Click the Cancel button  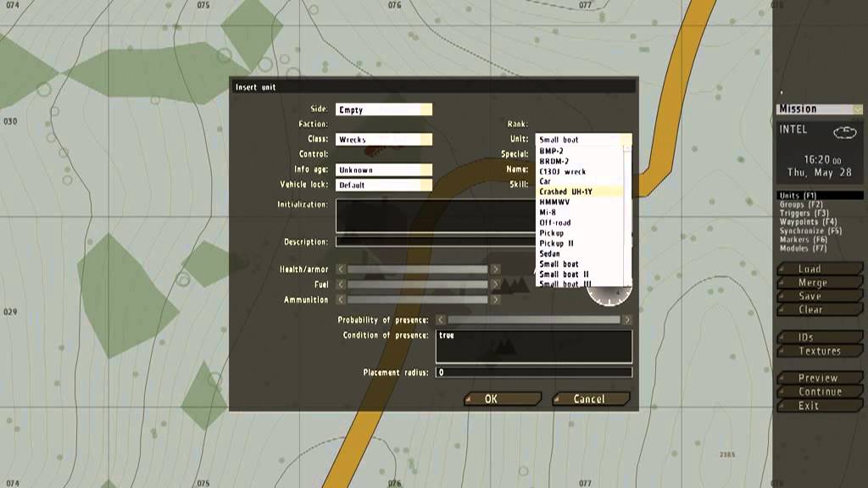[591, 399]
